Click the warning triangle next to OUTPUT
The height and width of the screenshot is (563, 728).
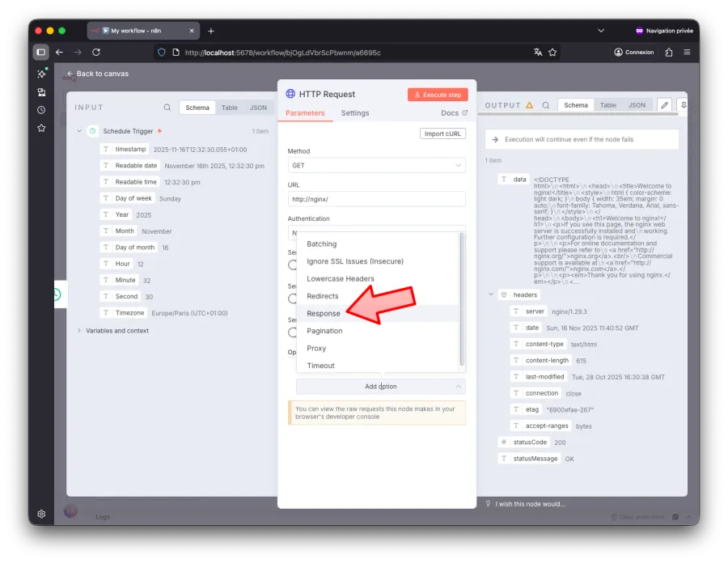[529, 105]
